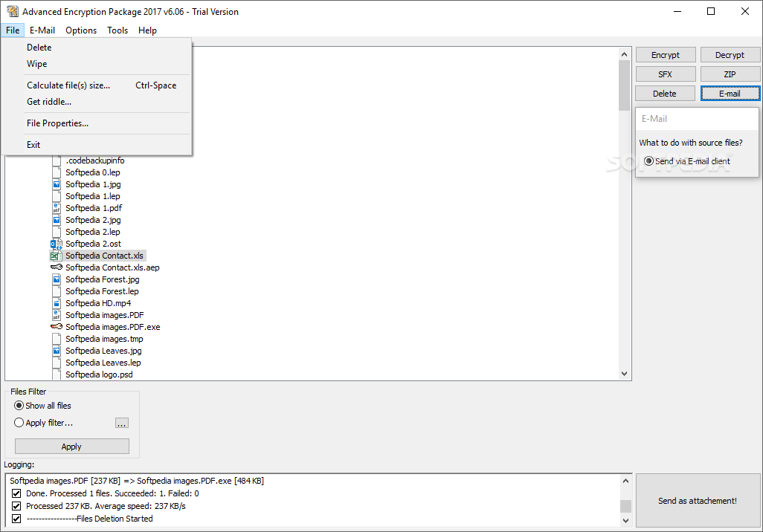The image size is (763, 532).
Task: Click the file list scrollbar thumb
Action: (625, 85)
